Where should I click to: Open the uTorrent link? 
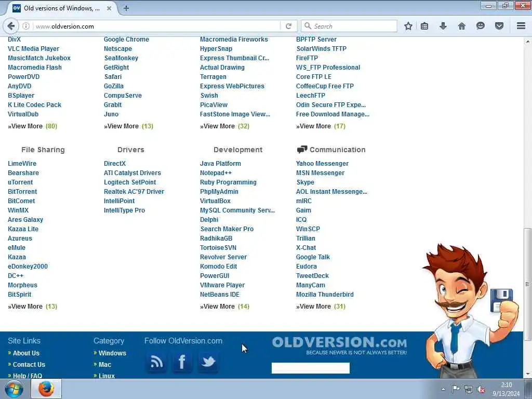20,182
